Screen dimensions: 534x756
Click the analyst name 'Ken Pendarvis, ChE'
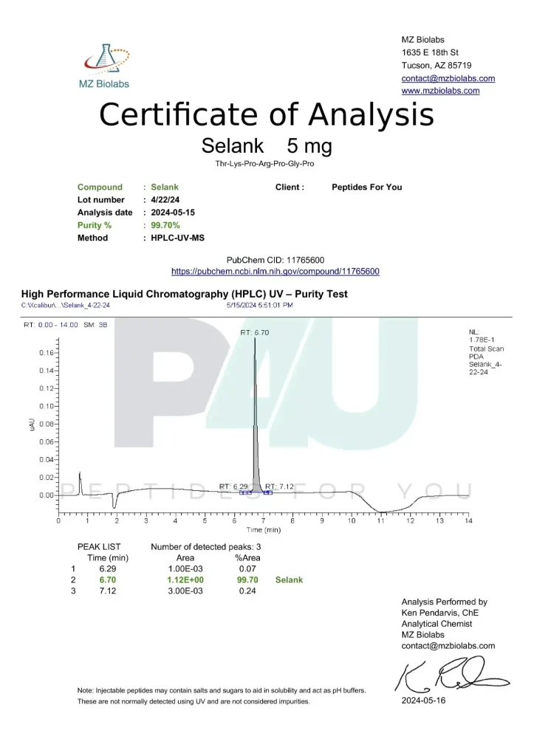440,614
